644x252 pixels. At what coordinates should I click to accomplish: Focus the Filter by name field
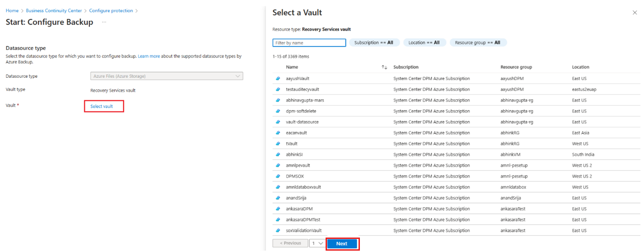[309, 43]
